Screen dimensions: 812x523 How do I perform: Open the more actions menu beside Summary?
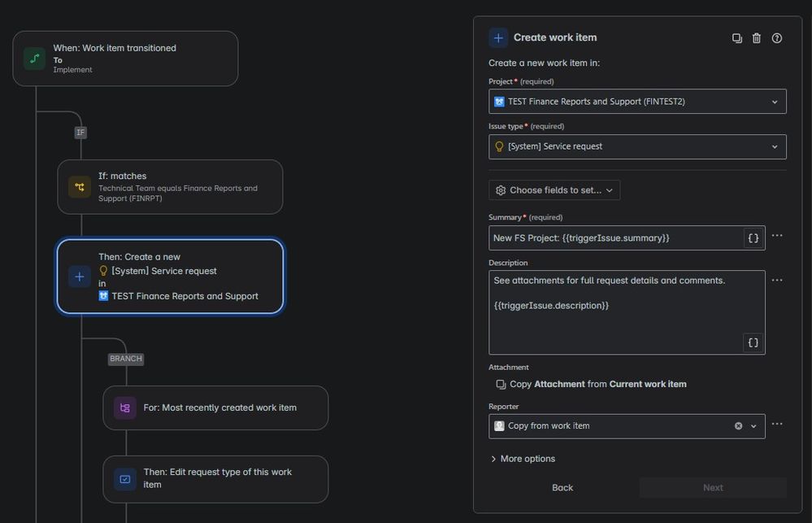pos(777,235)
